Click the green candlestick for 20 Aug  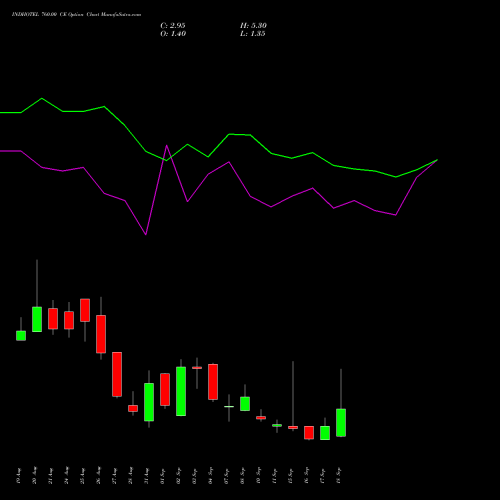pos(37,319)
